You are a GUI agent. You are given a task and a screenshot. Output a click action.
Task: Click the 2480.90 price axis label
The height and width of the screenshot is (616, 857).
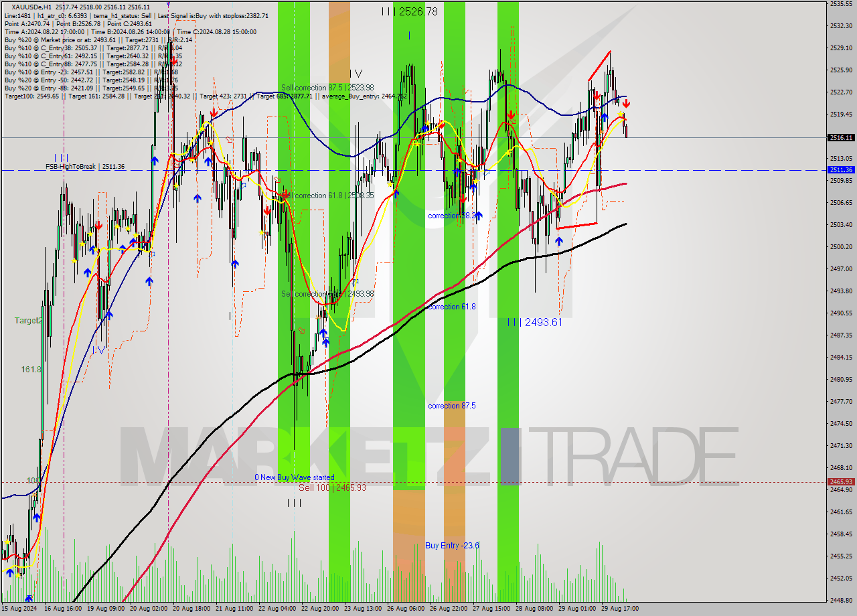point(841,379)
